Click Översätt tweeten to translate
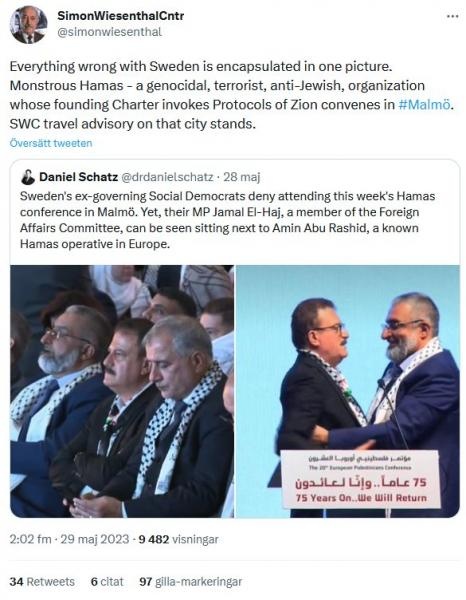Viewport: 466px width, 600px height. coord(51,143)
